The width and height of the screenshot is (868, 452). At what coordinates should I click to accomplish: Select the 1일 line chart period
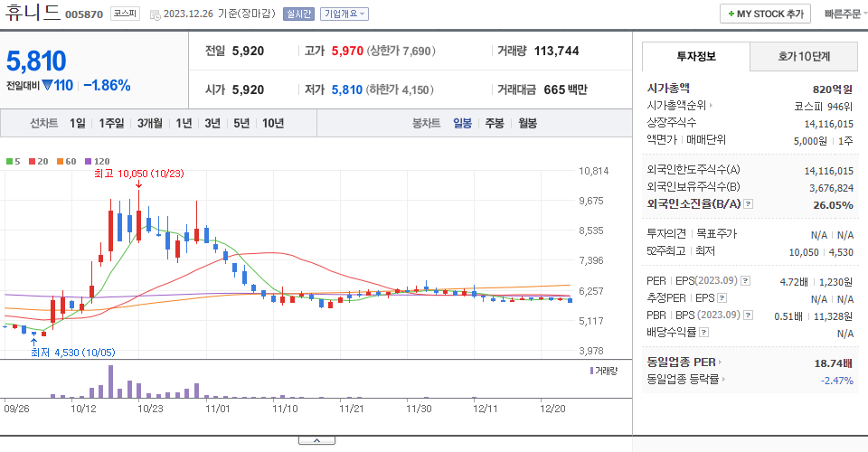pyautogui.click(x=78, y=123)
